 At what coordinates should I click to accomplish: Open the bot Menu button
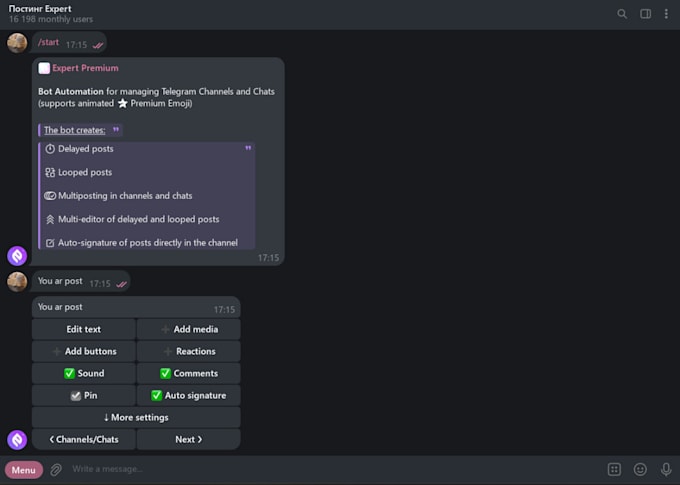tap(24, 469)
